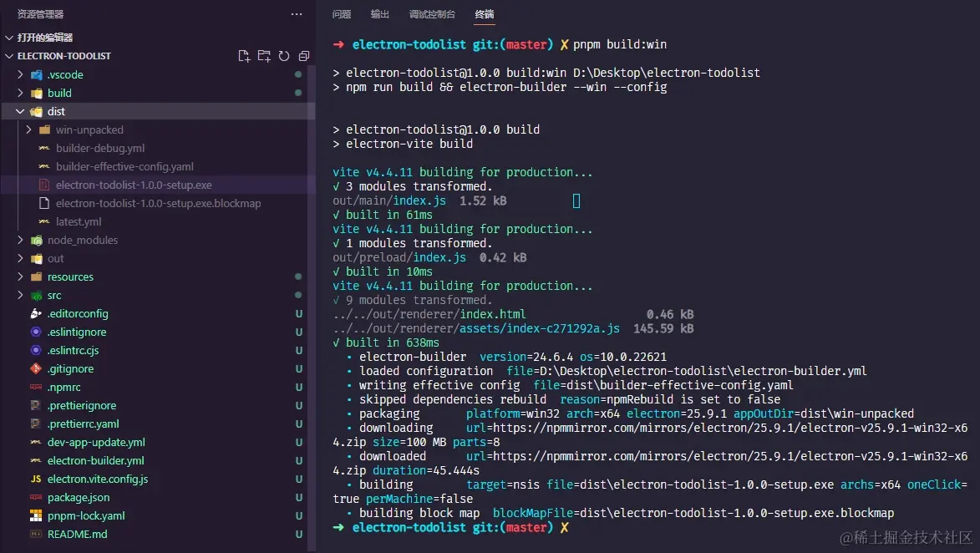
Task: Click the .vscode folder icon
Action: 36,75
